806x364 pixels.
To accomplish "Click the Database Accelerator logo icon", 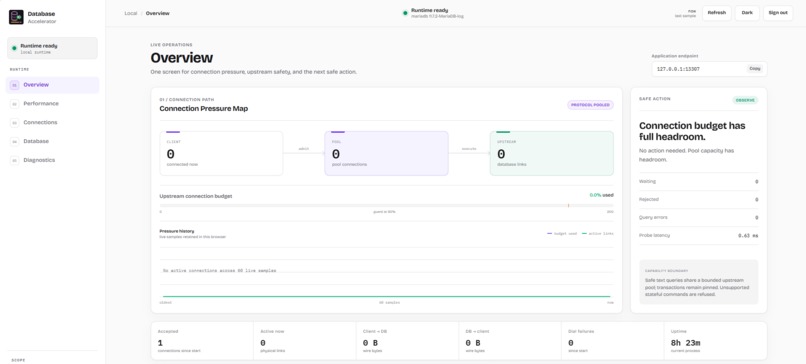I will coord(16,17).
